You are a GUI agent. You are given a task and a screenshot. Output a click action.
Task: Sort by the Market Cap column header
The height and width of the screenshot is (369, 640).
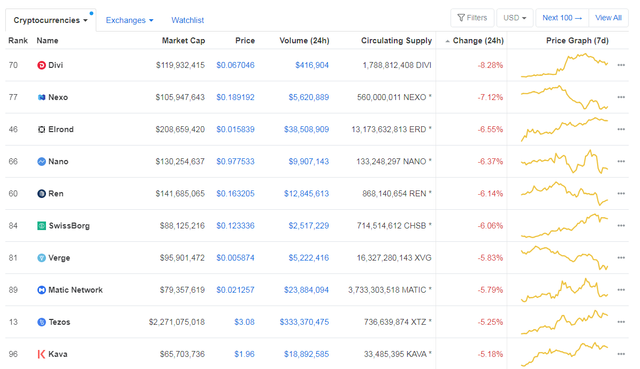[x=183, y=40]
